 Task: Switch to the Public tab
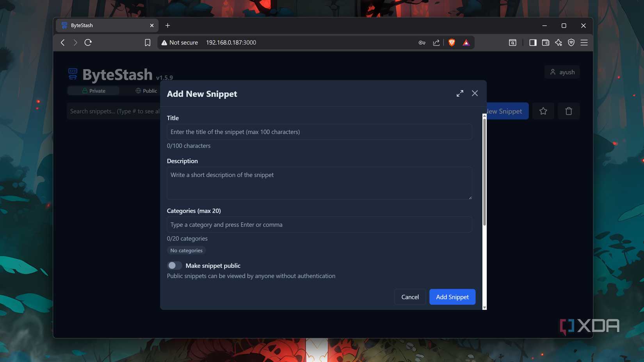tap(146, 91)
